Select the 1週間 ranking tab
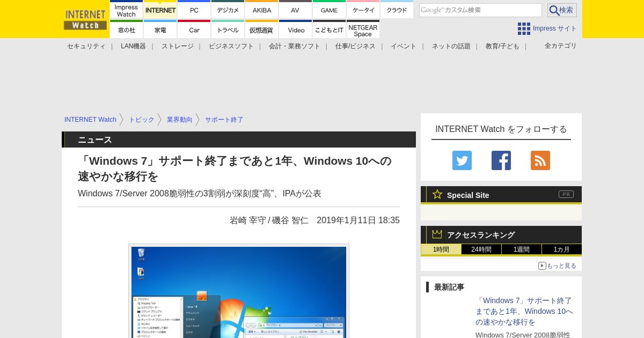This screenshot has width=644, height=338. [522, 249]
